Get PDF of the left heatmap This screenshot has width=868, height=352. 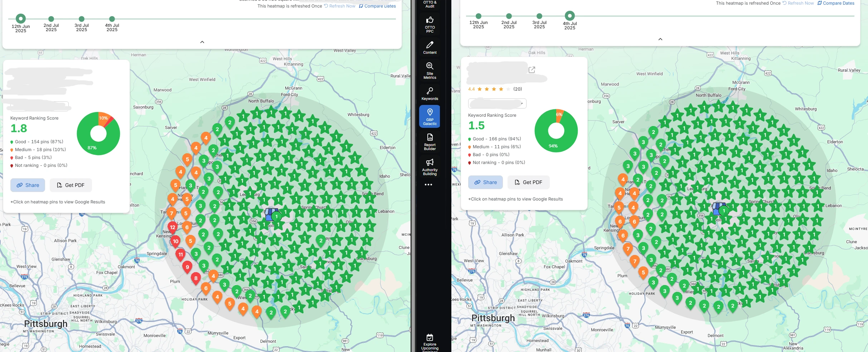71,185
